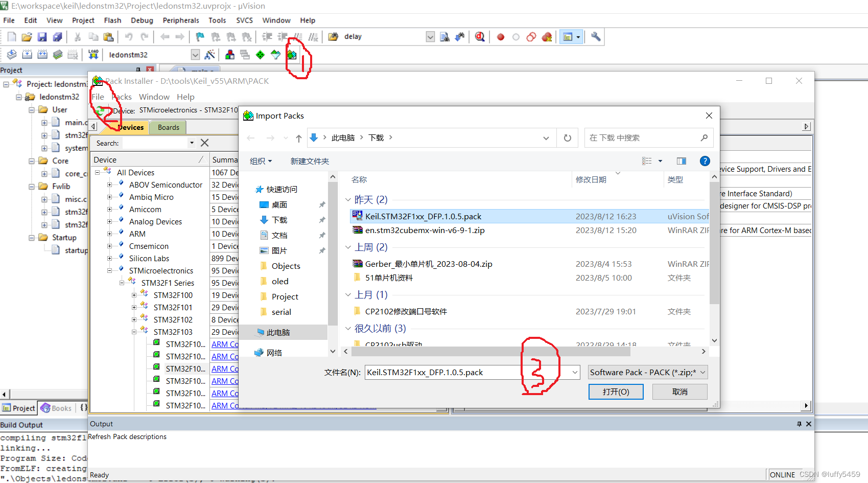Click the Open file toolbar icon
Image resolution: width=868 pixels, height=483 pixels.
tap(27, 37)
